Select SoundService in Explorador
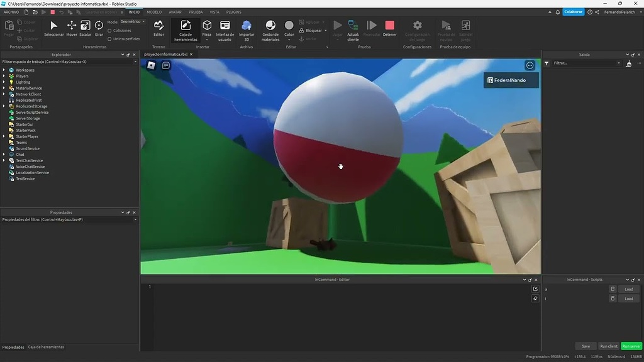 [28, 148]
